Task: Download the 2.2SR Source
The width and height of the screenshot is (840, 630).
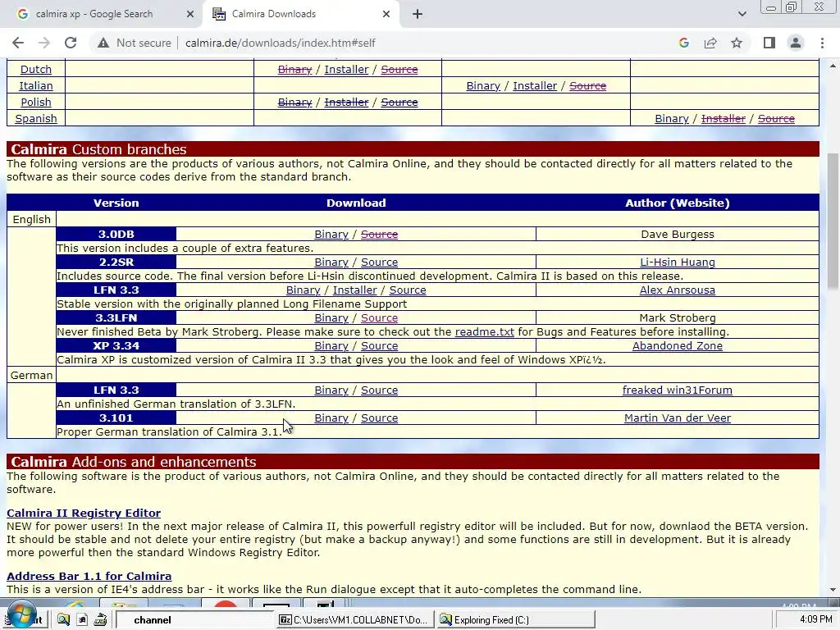Action: click(x=379, y=262)
